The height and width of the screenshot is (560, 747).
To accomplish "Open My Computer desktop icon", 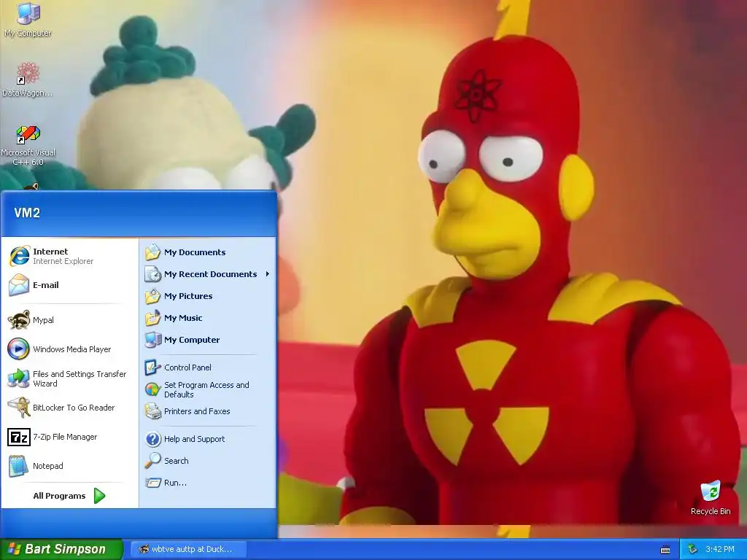I will [28, 20].
